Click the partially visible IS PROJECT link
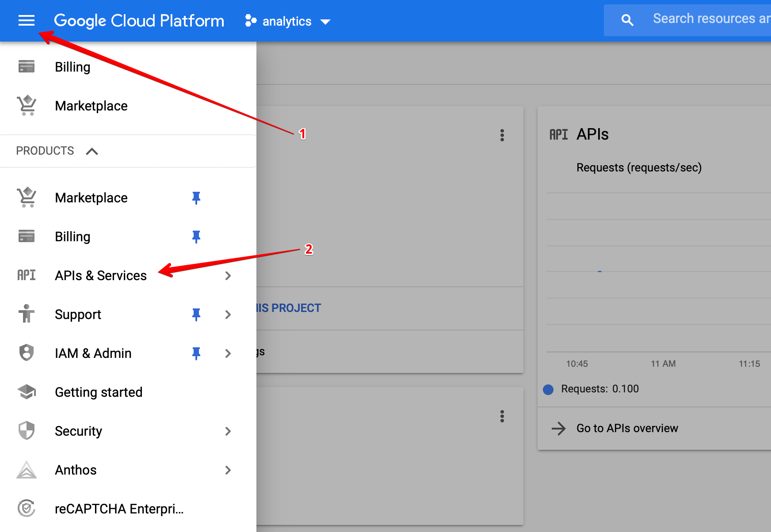 (x=289, y=308)
